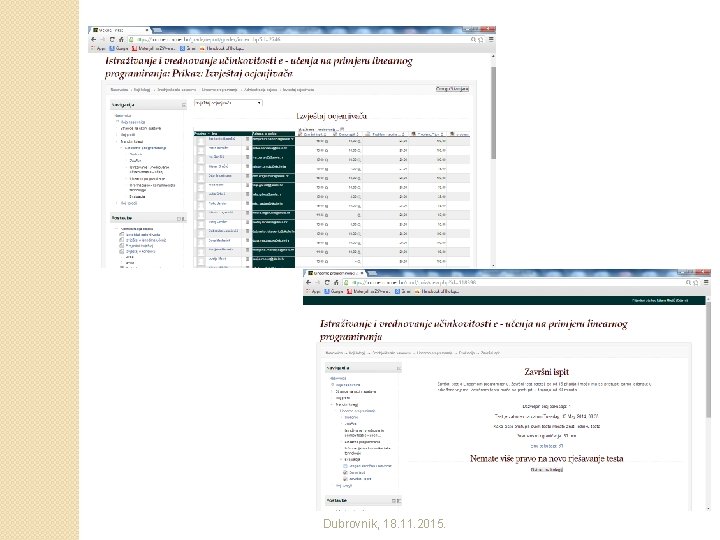Viewport: 720px width, 540px height.
Task: Open the Materijali bookmark in the upper browser window
Action: point(153,48)
